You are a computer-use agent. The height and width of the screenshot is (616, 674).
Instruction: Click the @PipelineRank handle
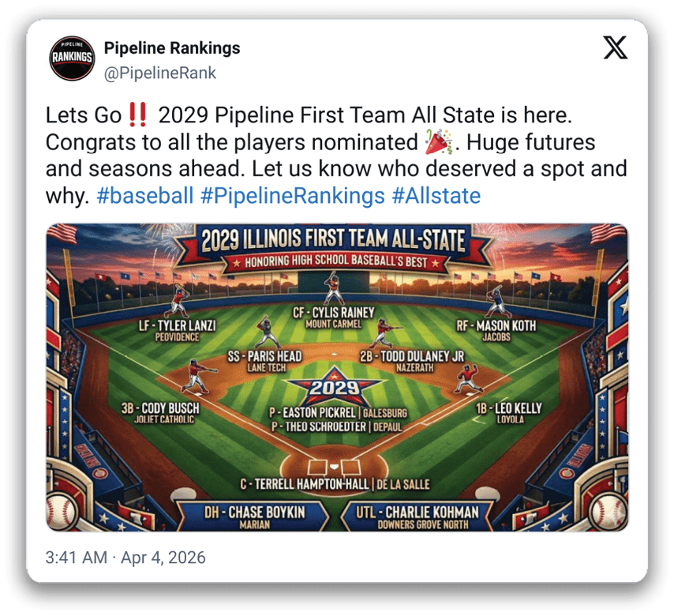[160, 73]
